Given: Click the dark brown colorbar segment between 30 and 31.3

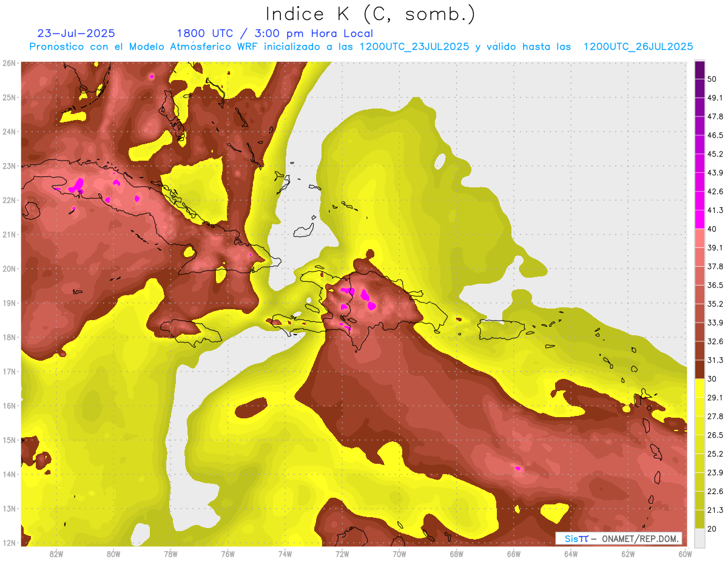Looking at the screenshot, I should click(699, 369).
